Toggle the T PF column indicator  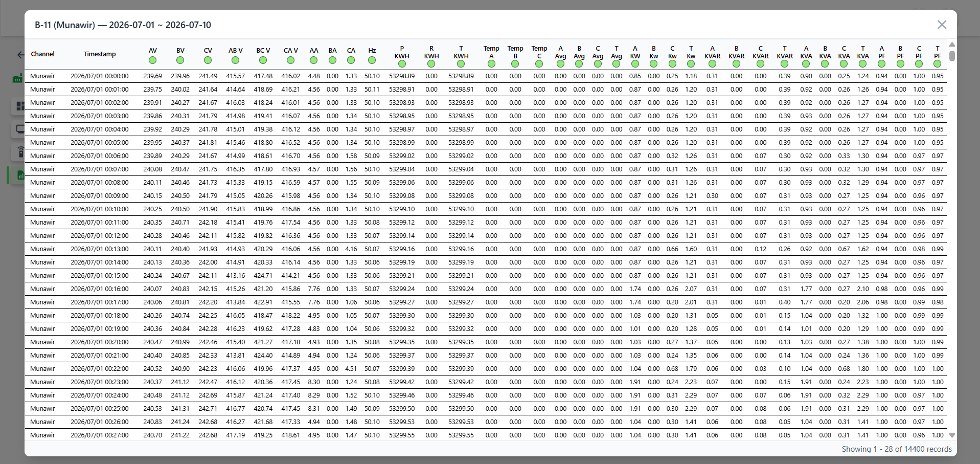click(937, 64)
